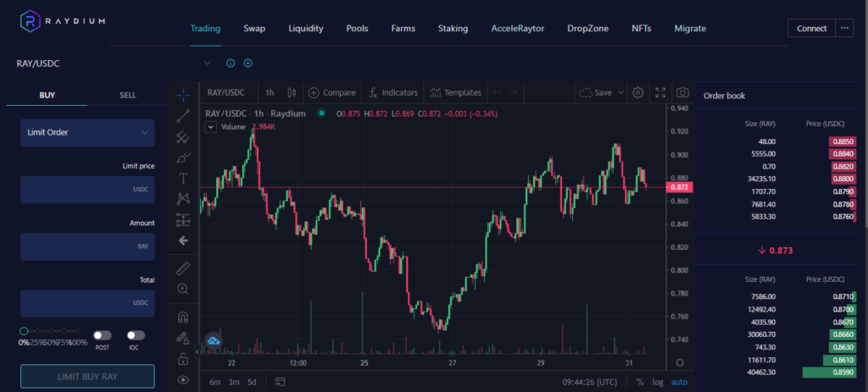Viewport: 868px width, 392px height.
Task: Select the trend line drawing tool
Action: (x=183, y=115)
